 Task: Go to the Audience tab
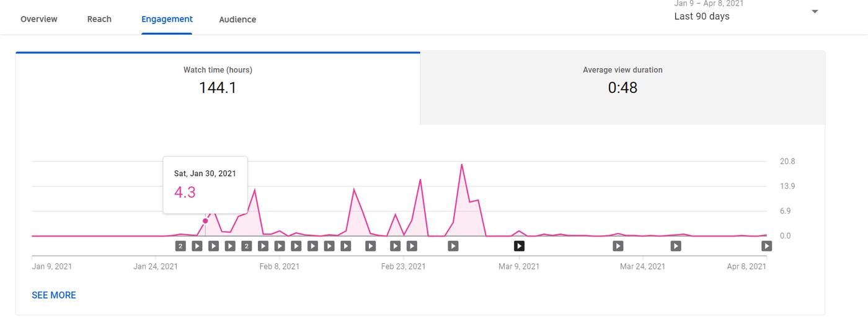pos(237,19)
